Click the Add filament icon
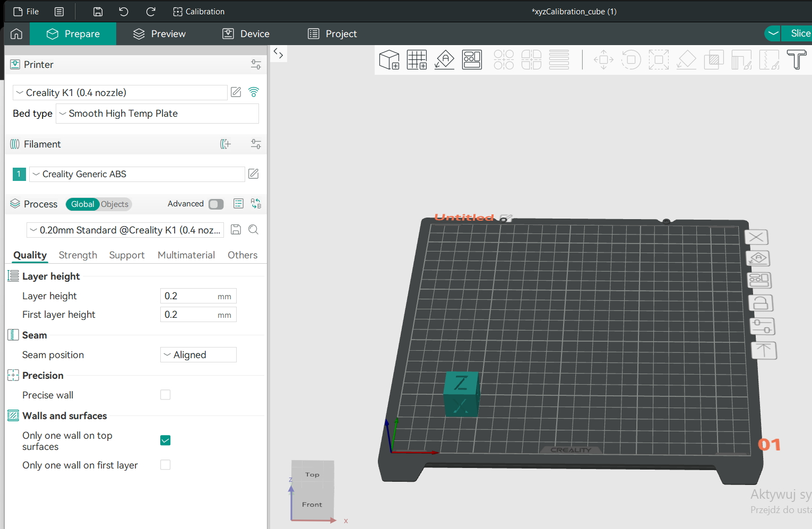The image size is (812, 529). pyautogui.click(x=226, y=144)
